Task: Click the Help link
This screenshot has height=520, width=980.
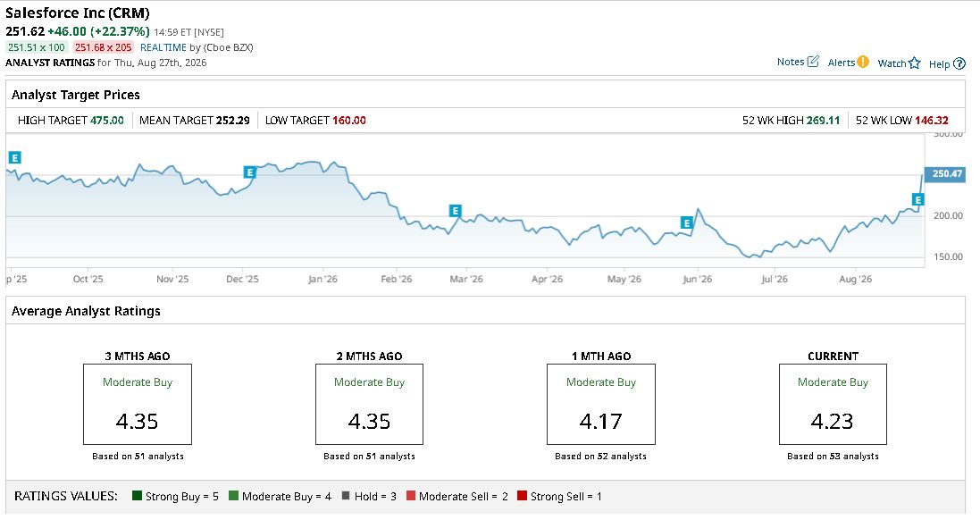Action: (940, 63)
